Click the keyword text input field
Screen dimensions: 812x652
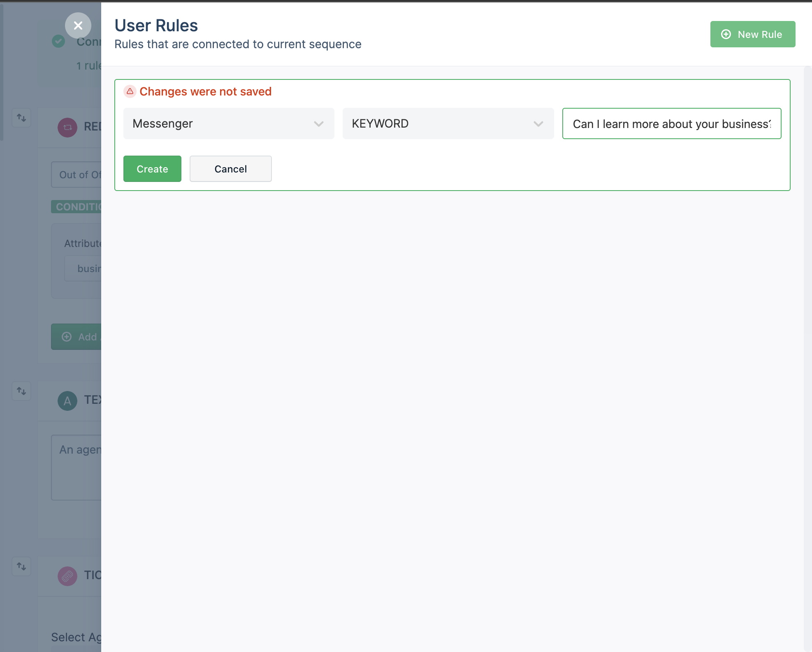(671, 123)
